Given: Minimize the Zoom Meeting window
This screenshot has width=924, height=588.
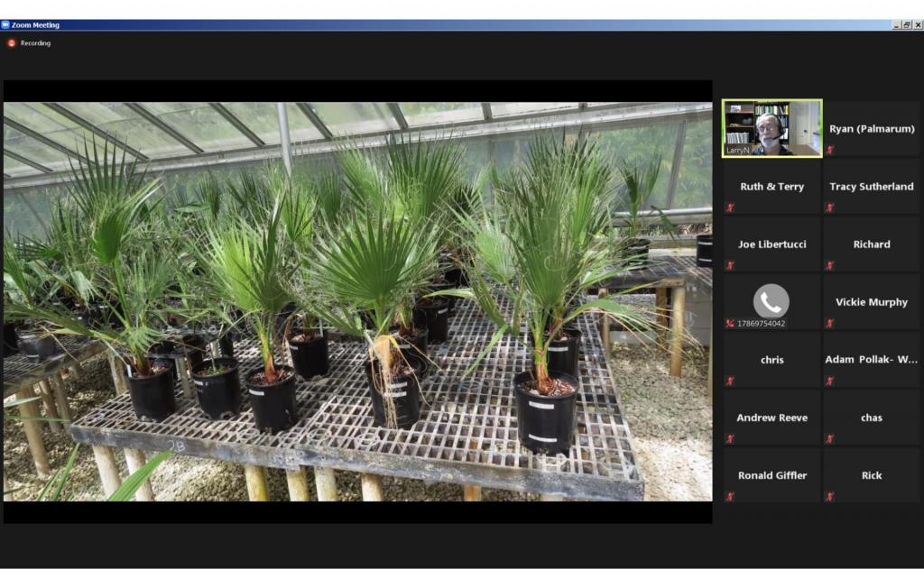Looking at the screenshot, I should [896, 25].
